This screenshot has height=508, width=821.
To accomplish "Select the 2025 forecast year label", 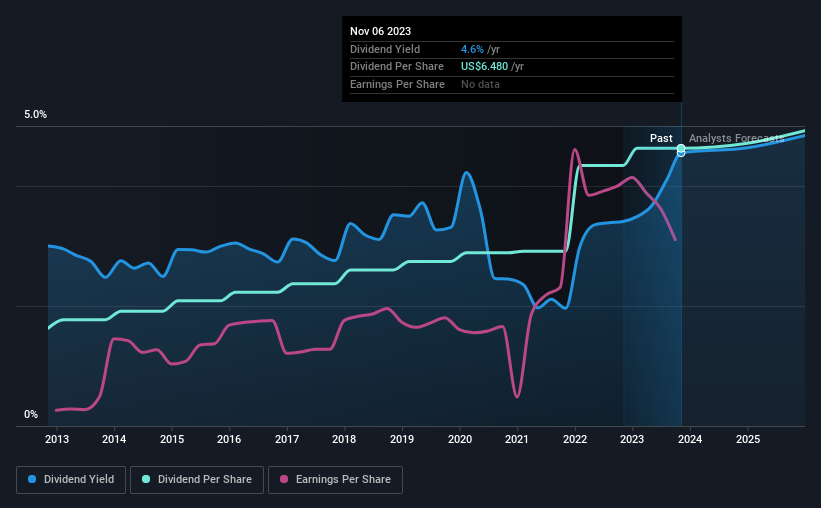I will click(748, 439).
